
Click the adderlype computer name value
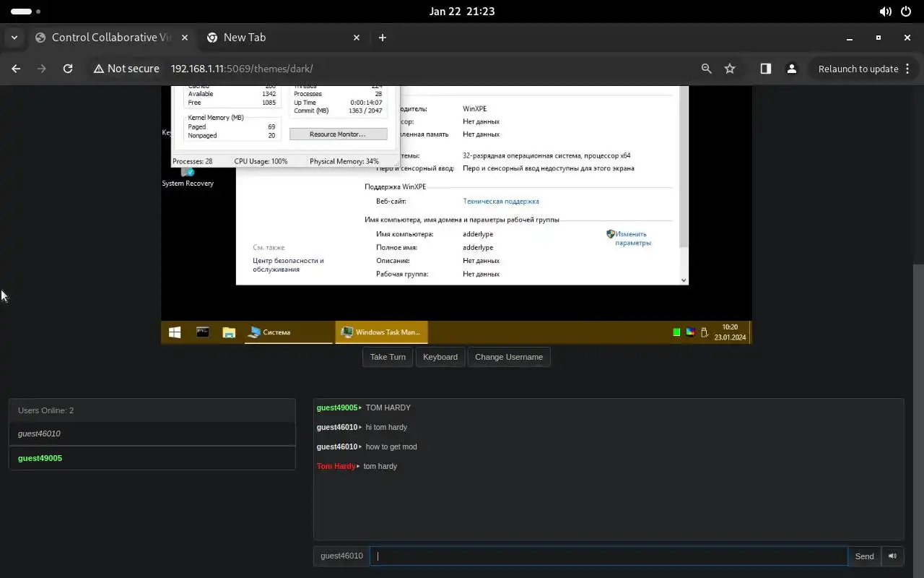click(478, 234)
